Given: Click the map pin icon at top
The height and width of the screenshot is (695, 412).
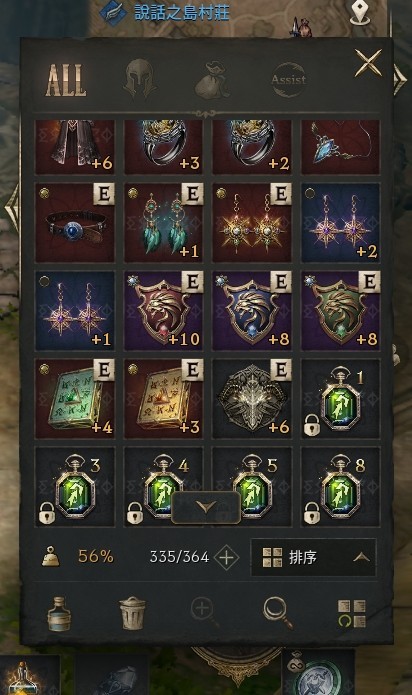Looking at the screenshot, I should point(360,13).
